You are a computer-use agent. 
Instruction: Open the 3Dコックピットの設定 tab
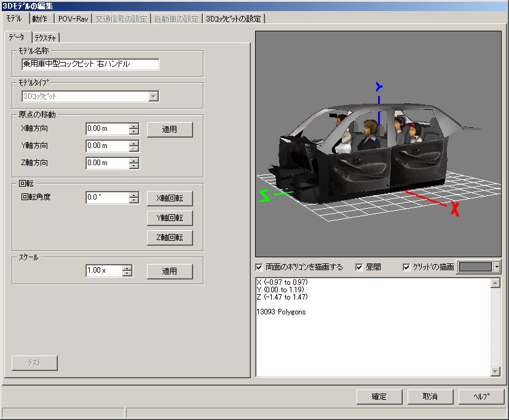coord(233,18)
